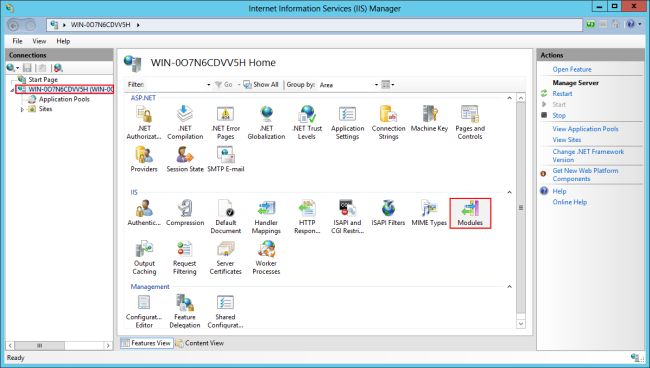Collapse the IIS group section
The image size is (650, 368).
pos(509,193)
